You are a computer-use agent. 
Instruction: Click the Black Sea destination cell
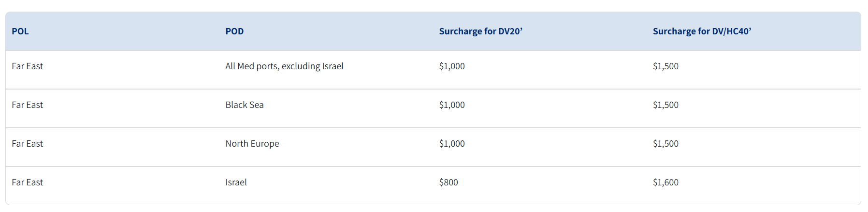[x=245, y=105]
